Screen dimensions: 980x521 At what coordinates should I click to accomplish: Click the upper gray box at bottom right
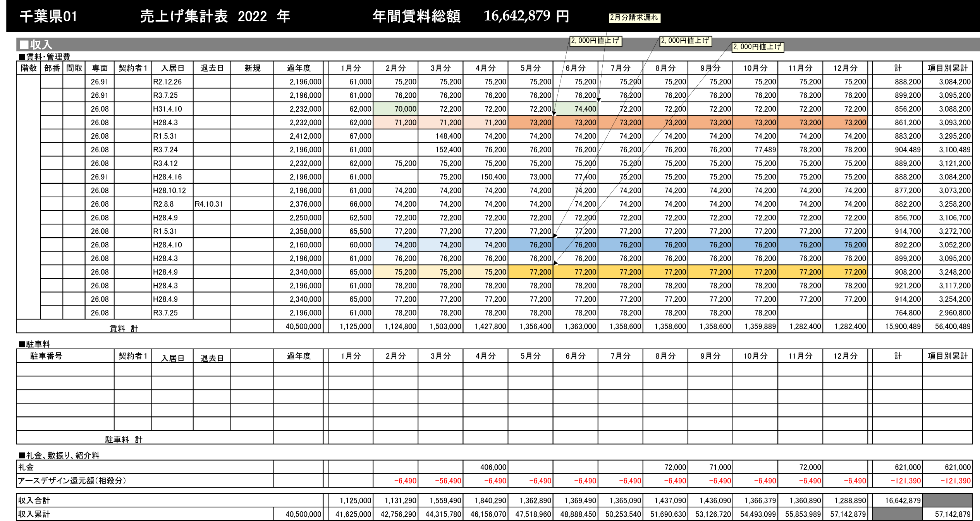coord(947,500)
